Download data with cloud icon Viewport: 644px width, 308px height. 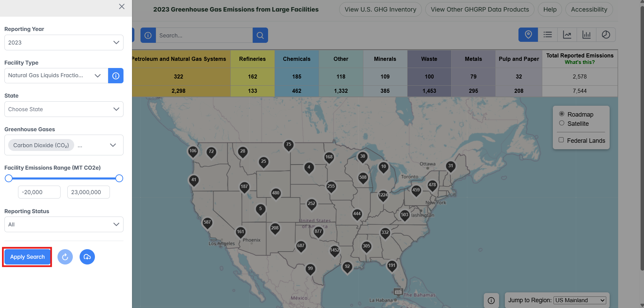(x=87, y=257)
